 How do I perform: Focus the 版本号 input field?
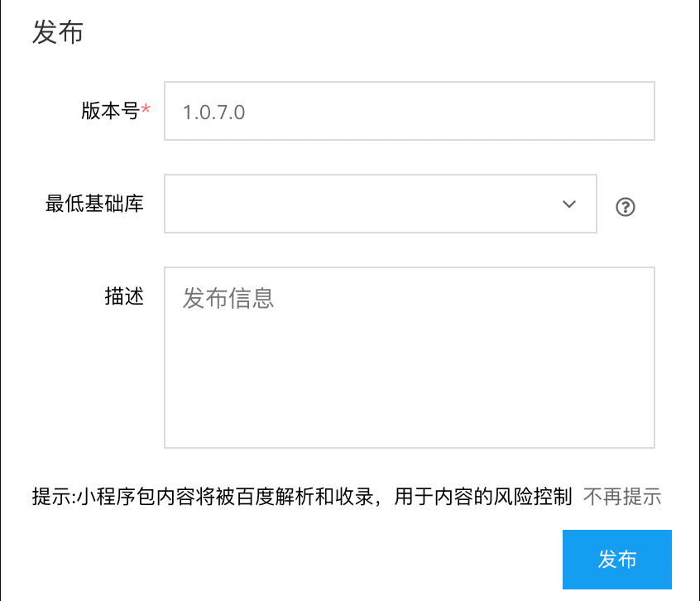[x=410, y=111]
